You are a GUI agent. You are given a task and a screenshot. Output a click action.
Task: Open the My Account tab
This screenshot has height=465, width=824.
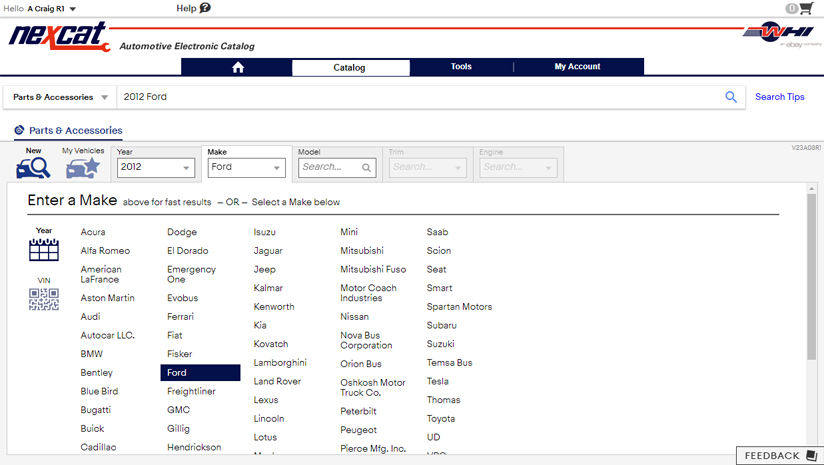point(577,67)
